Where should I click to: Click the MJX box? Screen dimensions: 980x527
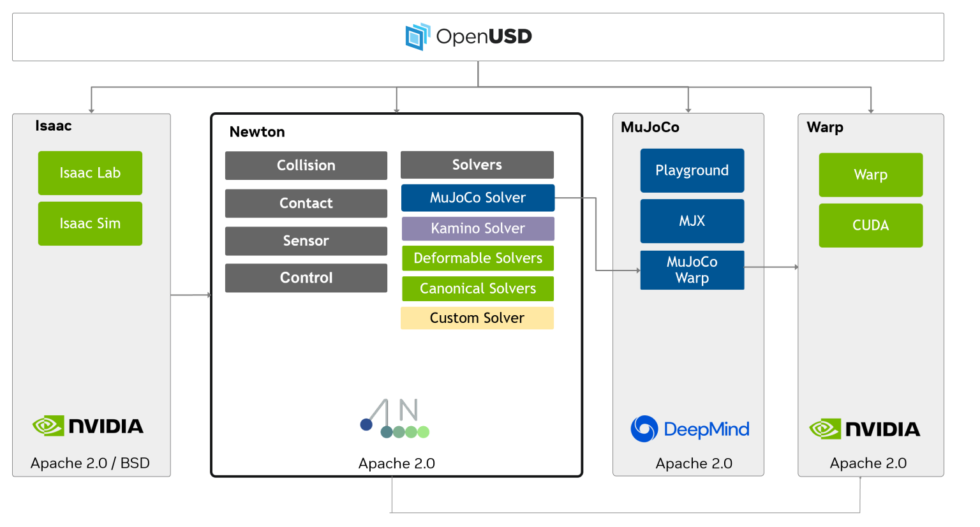pyautogui.click(x=692, y=221)
